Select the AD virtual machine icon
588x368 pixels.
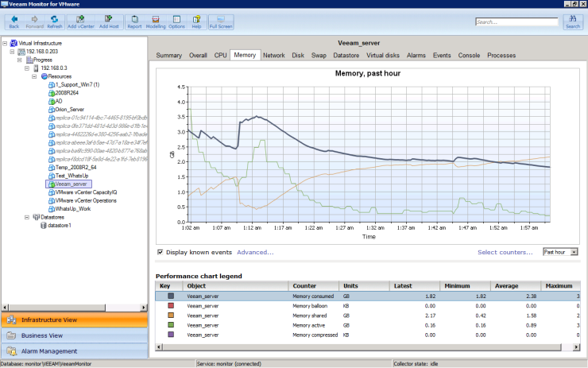point(52,101)
